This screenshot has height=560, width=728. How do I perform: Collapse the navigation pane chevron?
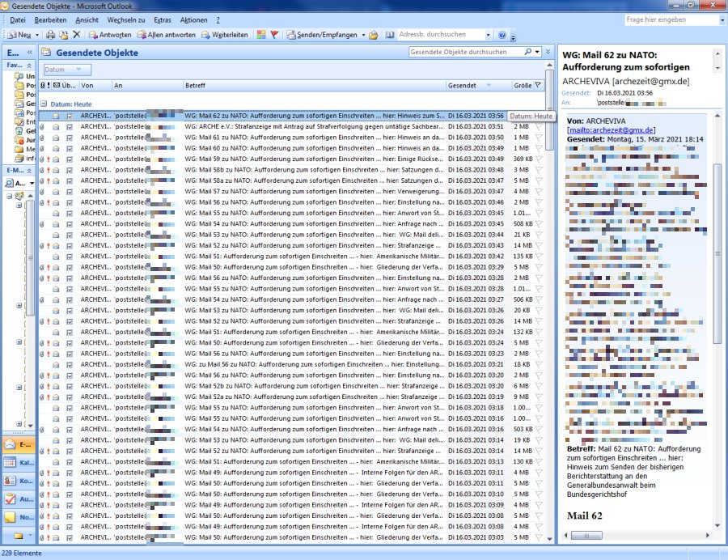pyautogui.click(x=30, y=53)
